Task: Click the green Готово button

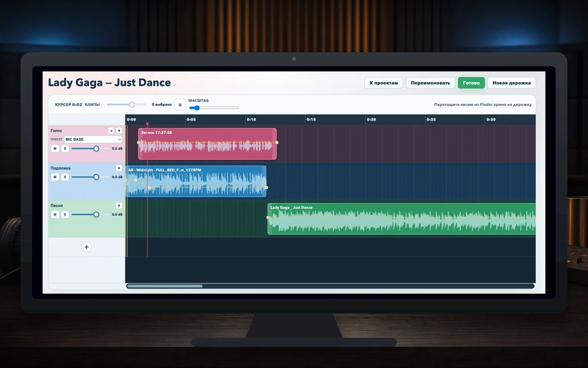Action: [471, 83]
